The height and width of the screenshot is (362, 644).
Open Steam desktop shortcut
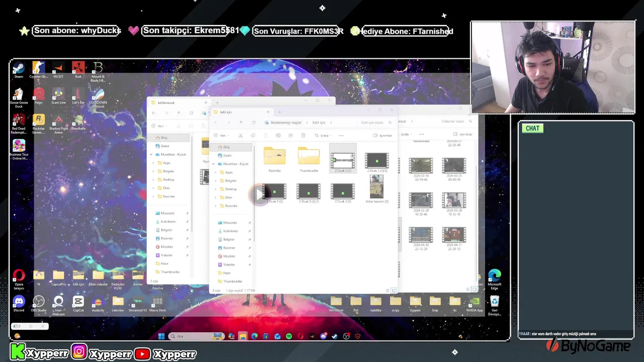click(19, 70)
